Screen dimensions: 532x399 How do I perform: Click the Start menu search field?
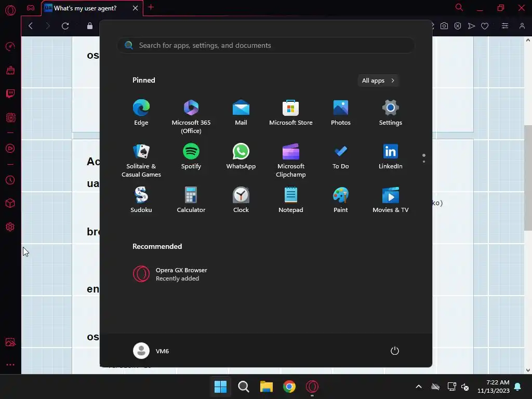click(x=265, y=46)
